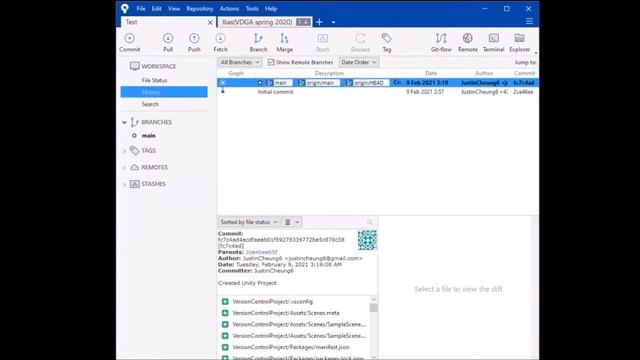
Task: Open the Repository menu
Action: [x=200, y=9]
